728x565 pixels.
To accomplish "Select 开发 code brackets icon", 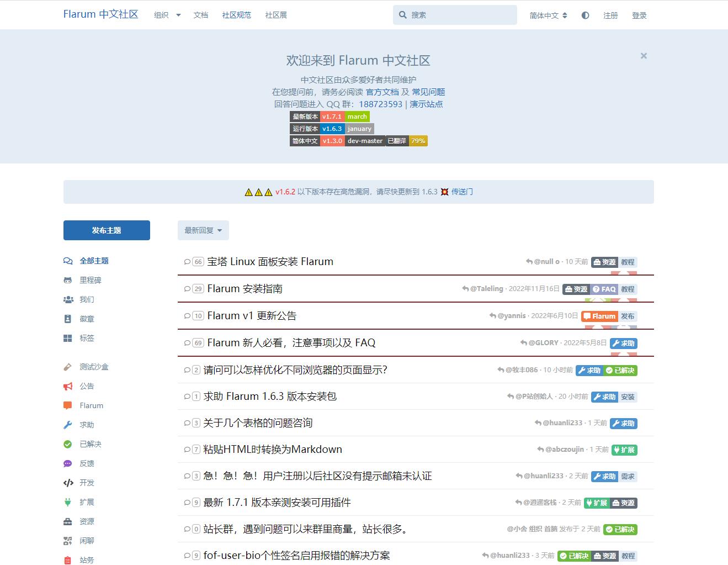I will [x=68, y=483].
